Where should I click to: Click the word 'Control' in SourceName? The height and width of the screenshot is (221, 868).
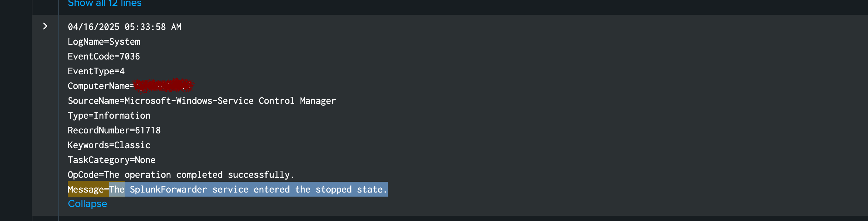coord(277,101)
